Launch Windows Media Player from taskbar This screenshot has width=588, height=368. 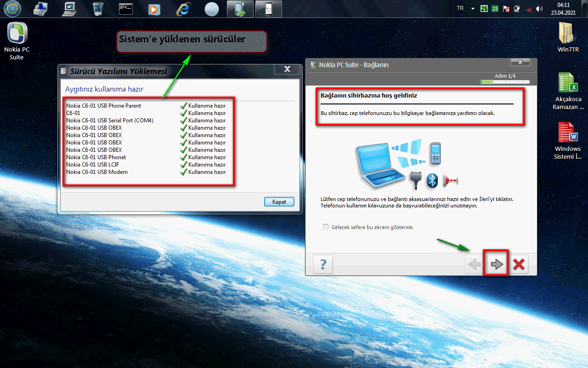tap(154, 9)
